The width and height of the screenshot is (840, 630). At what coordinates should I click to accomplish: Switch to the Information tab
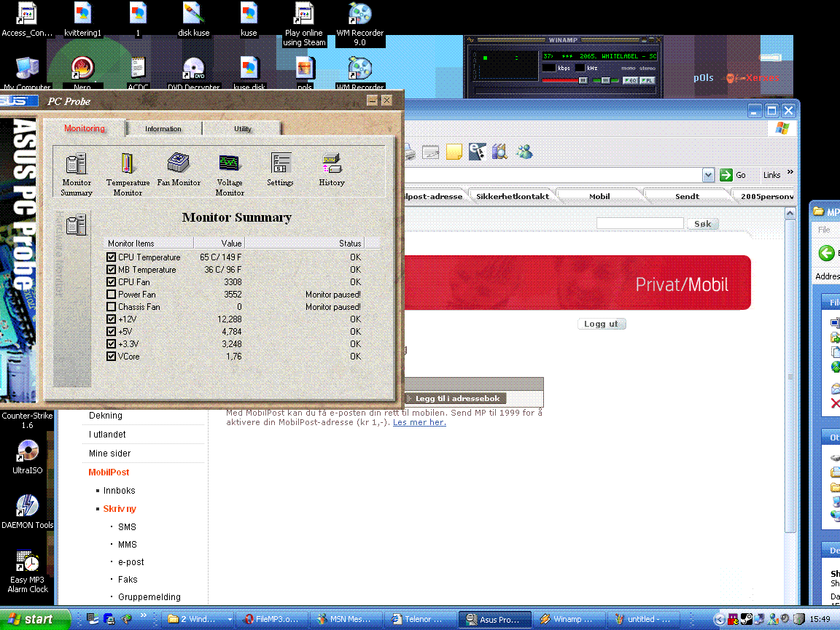click(163, 128)
